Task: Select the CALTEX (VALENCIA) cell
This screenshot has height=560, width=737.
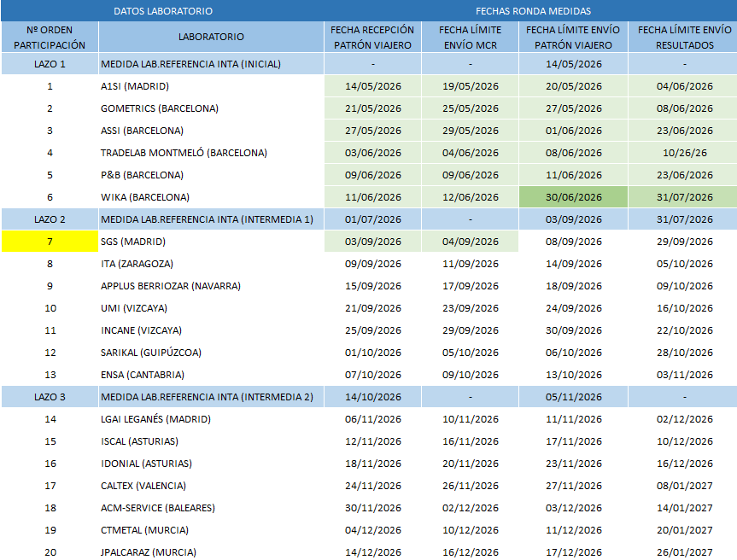Action: [211, 486]
